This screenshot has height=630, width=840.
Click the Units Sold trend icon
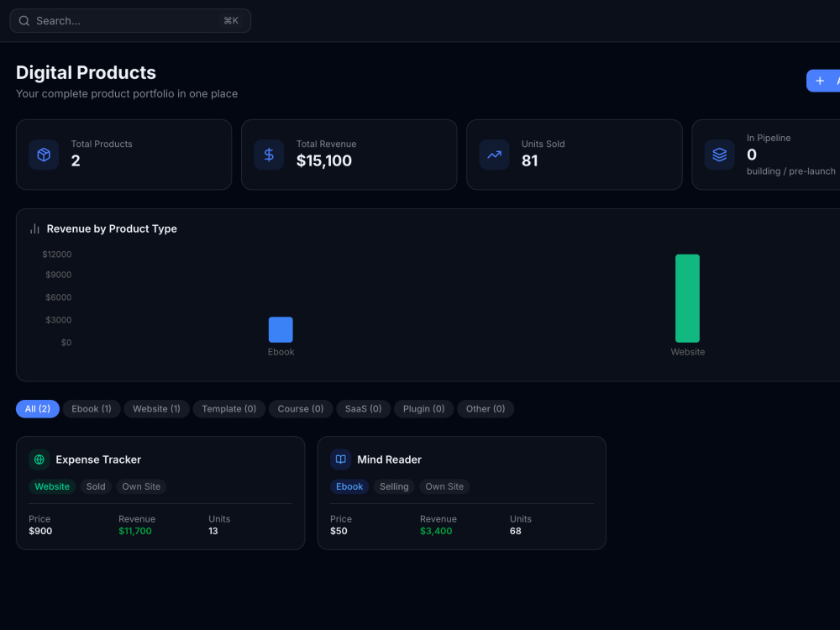click(x=494, y=155)
